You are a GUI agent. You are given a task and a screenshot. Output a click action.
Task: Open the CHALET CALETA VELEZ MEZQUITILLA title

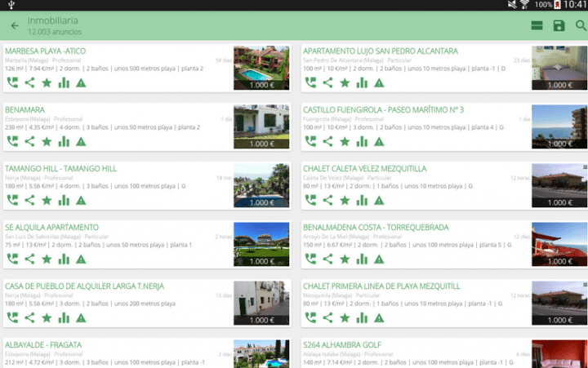(x=364, y=169)
